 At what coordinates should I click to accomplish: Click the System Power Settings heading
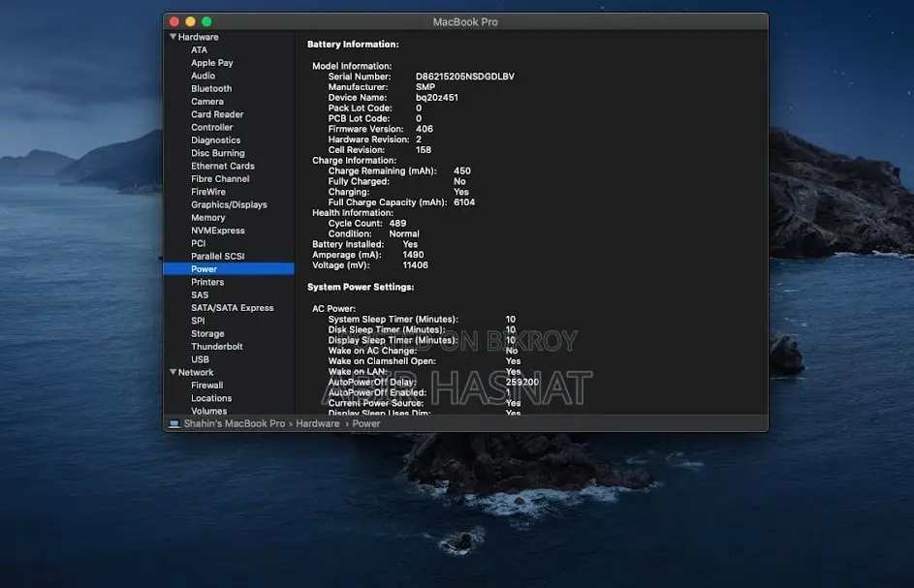pyautogui.click(x=361, y=287)
